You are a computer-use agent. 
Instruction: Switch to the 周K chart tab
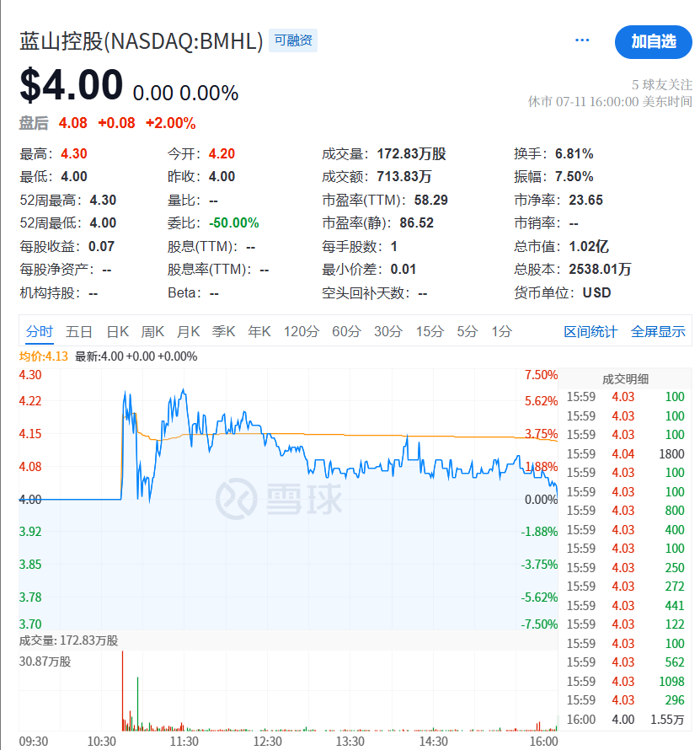click(152, 331)
